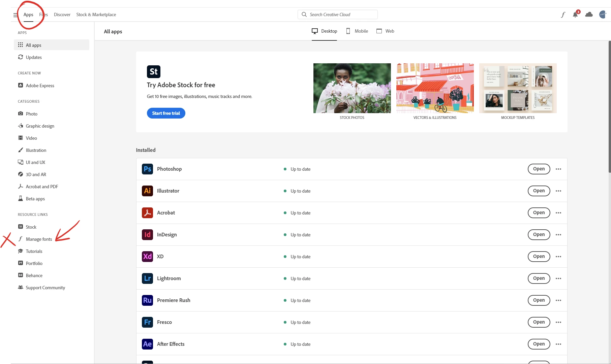The height and width of the screenshot is (364, 611).
Task: Select the Mobile platform tab
Action: tap(357, 31)
